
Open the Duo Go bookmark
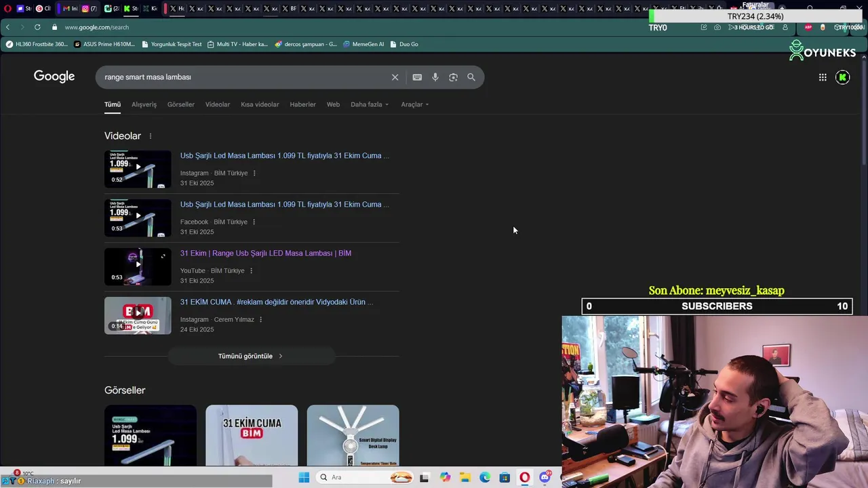(404, 44)
